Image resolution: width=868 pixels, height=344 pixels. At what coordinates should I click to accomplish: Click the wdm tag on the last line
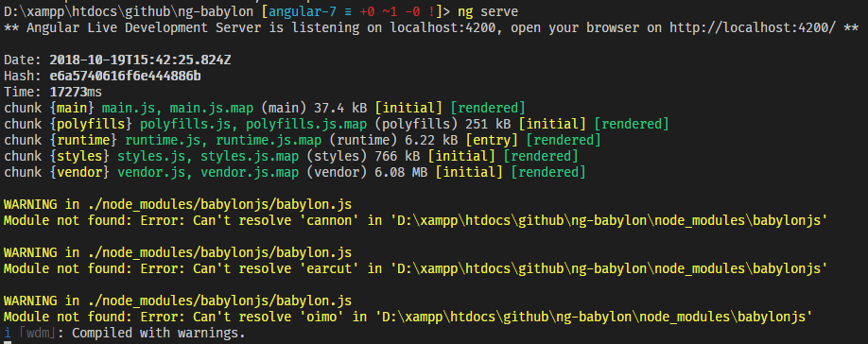tap(38, 333)
